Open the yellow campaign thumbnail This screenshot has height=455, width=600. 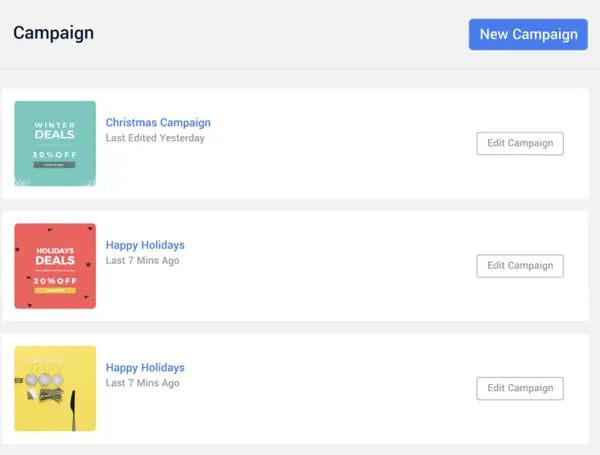[x=55, y=388]
